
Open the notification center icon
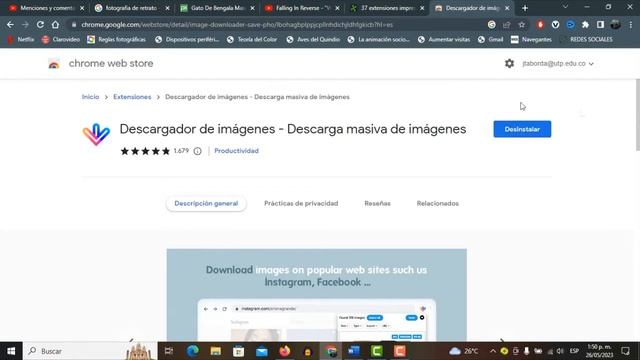625,351
